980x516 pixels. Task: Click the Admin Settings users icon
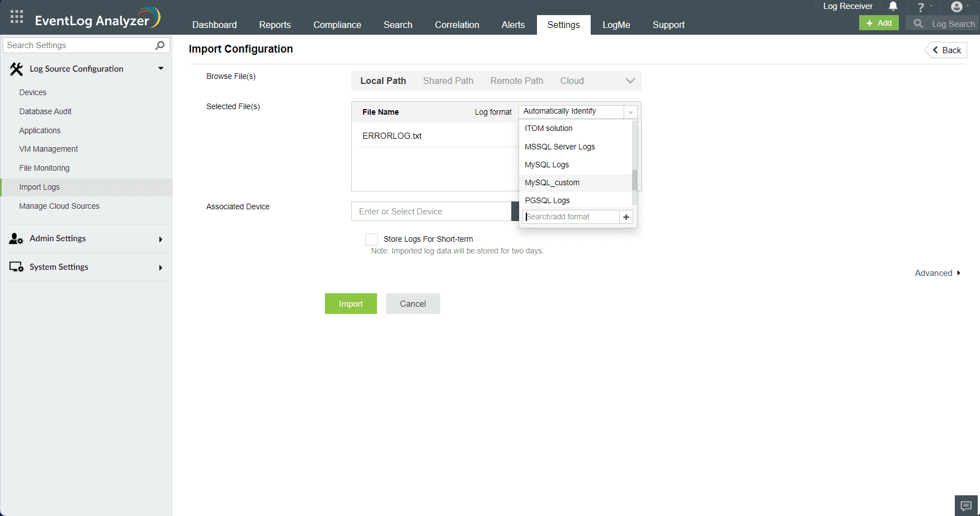click(15, 238)
